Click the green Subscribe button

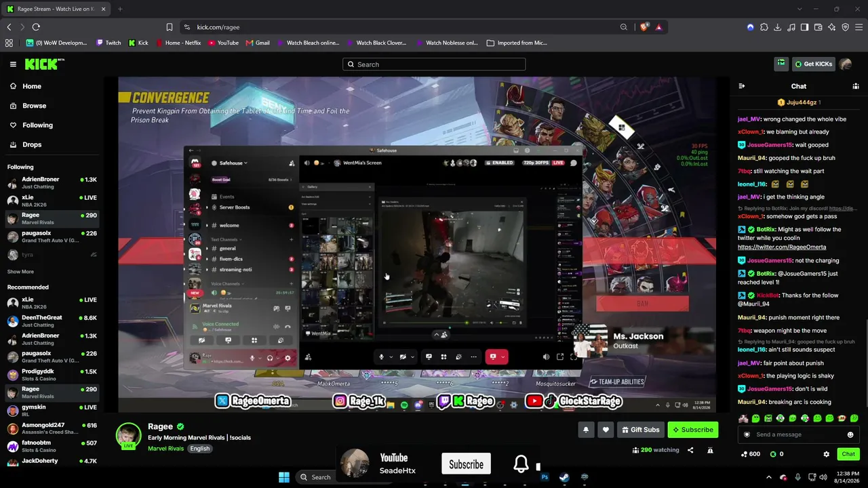692,430
